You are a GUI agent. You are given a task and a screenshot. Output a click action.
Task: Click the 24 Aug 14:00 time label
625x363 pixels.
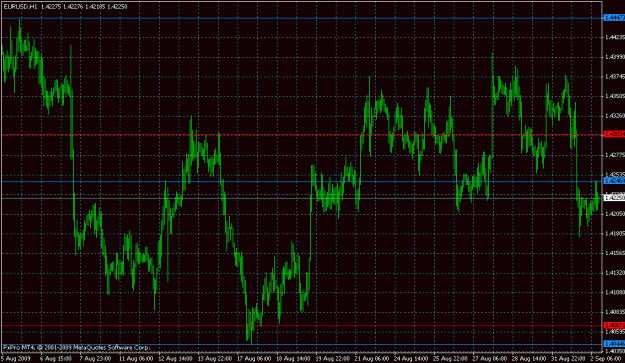[x=411, y=359]
